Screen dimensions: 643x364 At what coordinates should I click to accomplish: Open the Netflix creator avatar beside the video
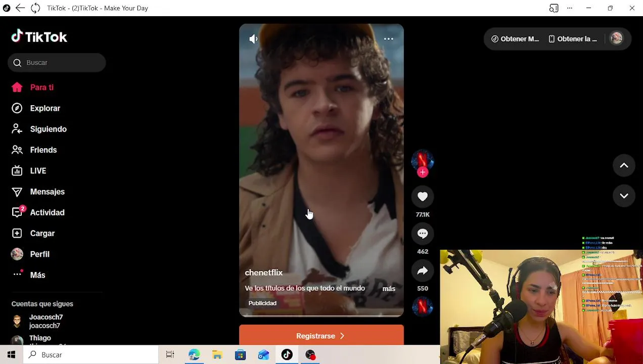(x=423, y=160)
